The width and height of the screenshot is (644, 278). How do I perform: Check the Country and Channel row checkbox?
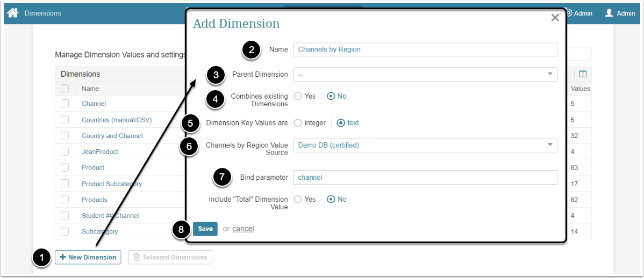click(x=65, y=136)
